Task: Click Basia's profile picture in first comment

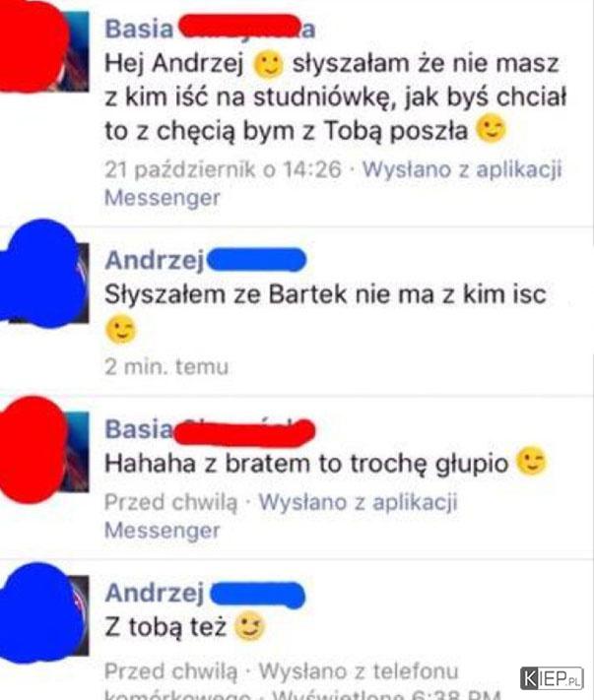Action: [43, 47]
